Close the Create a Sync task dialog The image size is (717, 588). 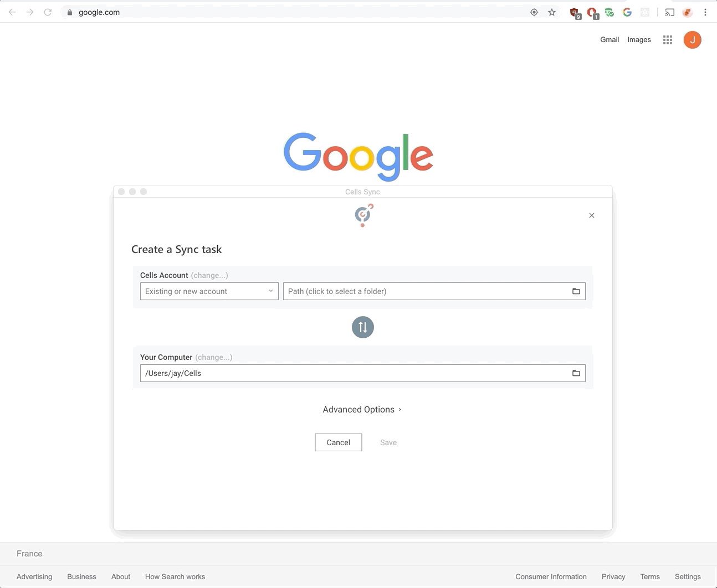pyautogui.click(x=592, y=215)
